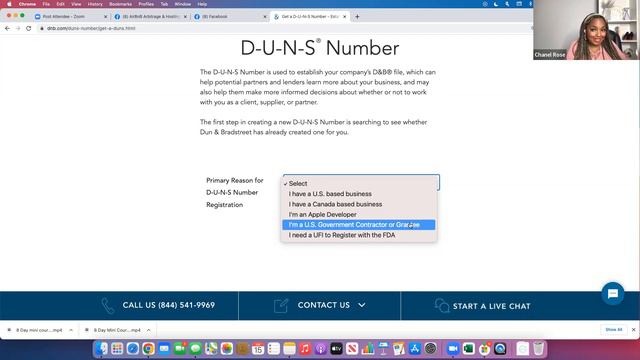Screen dimensions: 640x360
Task: Click the speech bubbles icon beside Live Chat
Action: point(442,306)
